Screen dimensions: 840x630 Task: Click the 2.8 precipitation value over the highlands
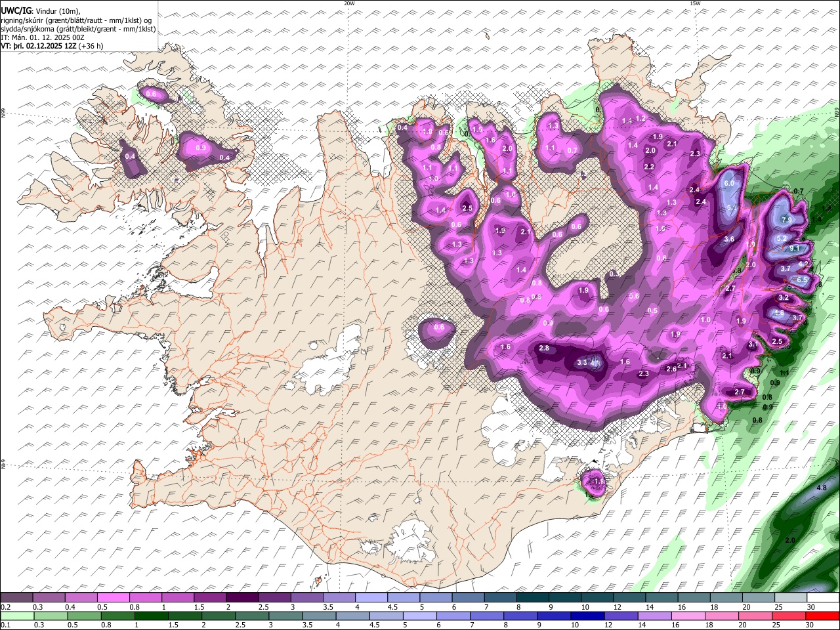(543, 348)
